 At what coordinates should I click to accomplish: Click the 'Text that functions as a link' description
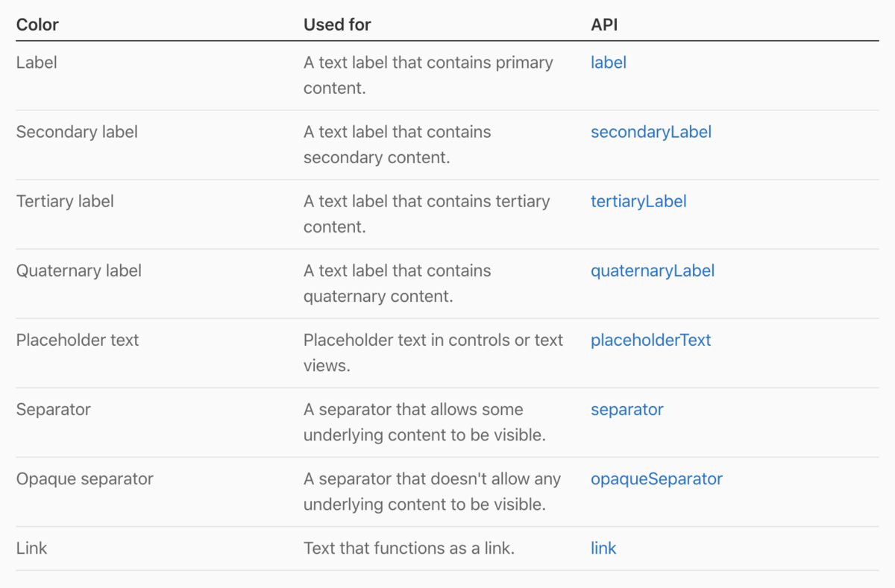(409, 548)
